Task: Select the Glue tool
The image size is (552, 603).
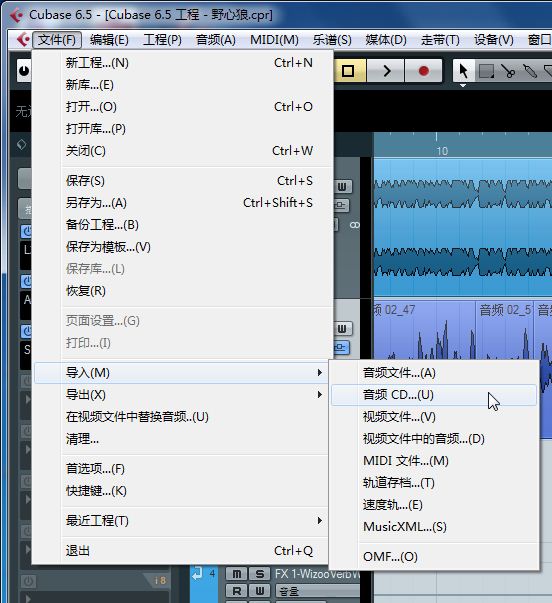Action: tap(530, 71)
